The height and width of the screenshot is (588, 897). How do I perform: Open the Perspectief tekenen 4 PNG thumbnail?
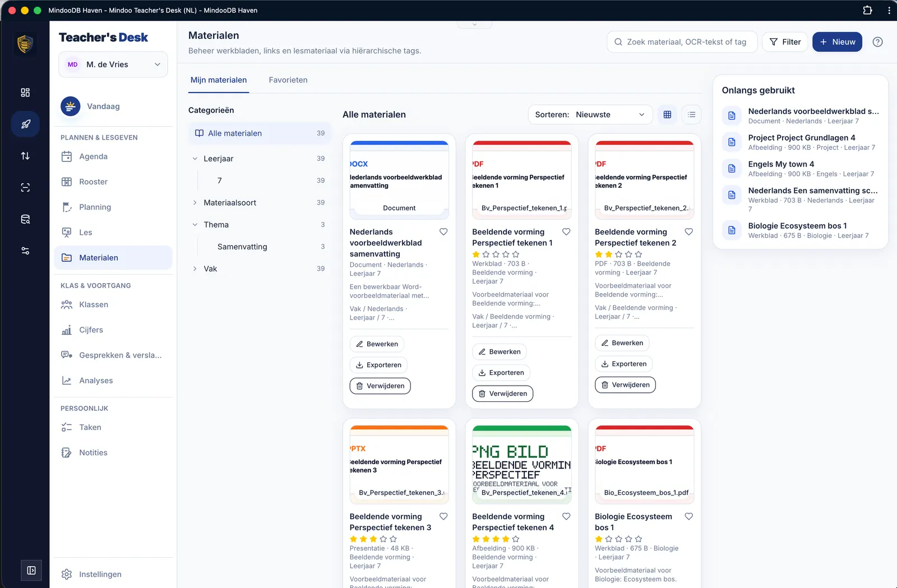[521, 465]
